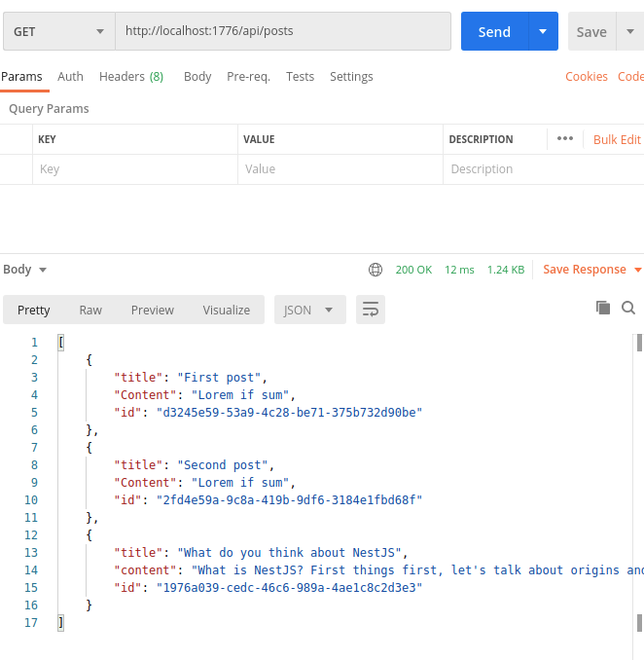Screen dimensions: 644x660
Task: Click the blue Send button
Action: click(x=494, y=31)
